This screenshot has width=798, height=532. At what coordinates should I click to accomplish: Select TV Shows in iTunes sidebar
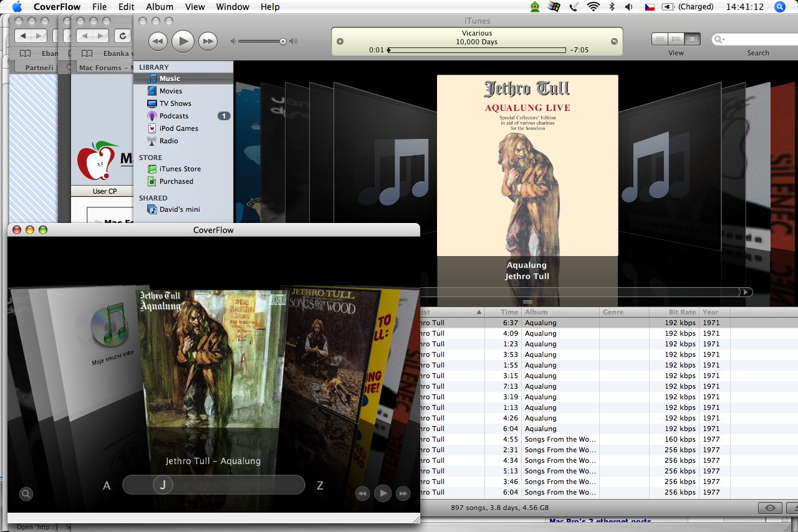pyautogui.click(x=183, y=103)
